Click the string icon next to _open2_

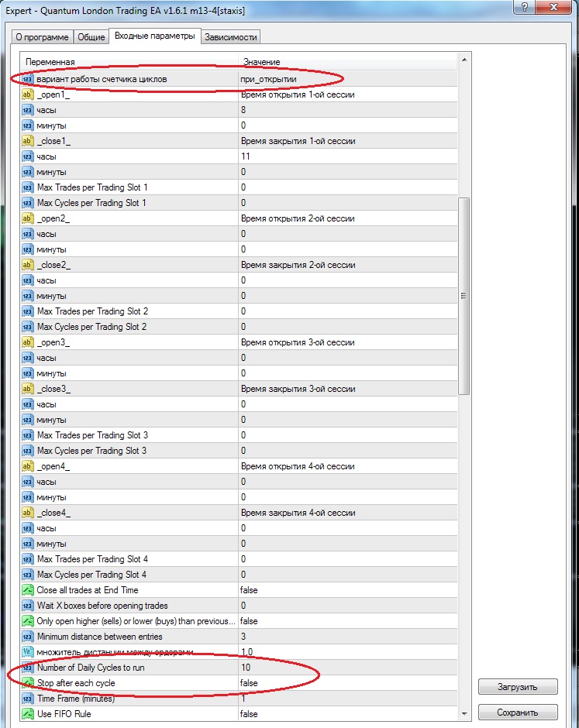click(x=28, y=218)
